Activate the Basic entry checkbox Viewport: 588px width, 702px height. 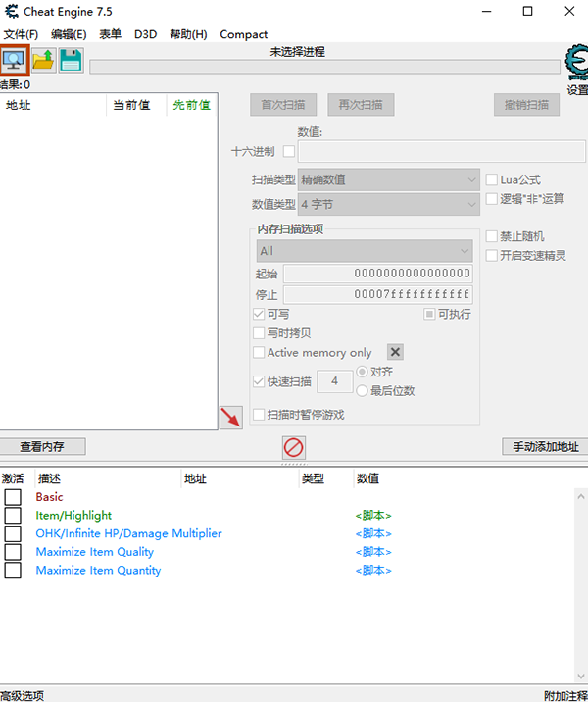click(13, 497)
